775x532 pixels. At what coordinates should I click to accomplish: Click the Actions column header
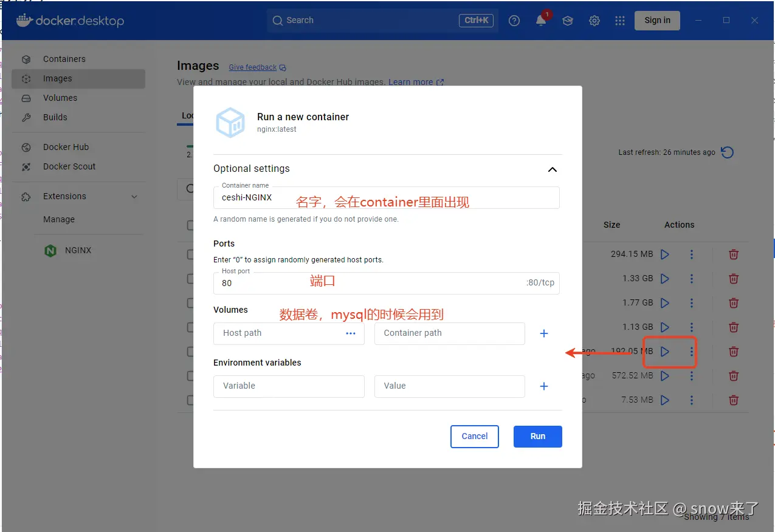point(679,225)
